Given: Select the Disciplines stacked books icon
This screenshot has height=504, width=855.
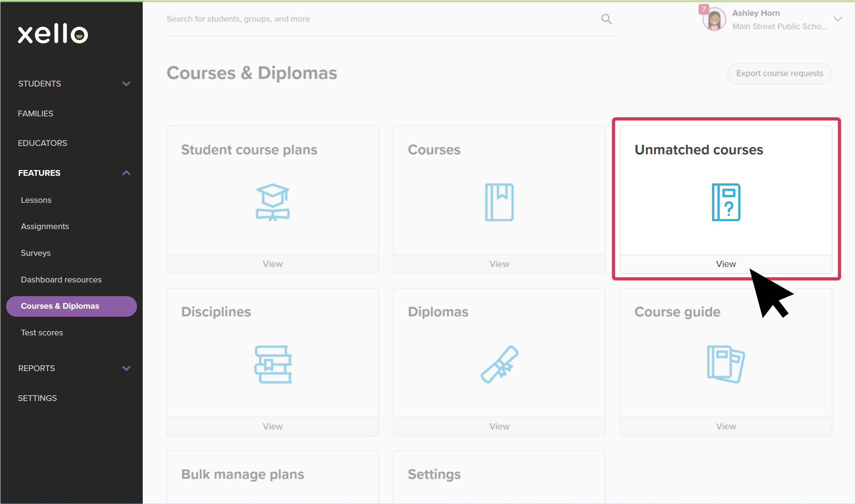Looking at the screenshot, I should click(273, 364).
